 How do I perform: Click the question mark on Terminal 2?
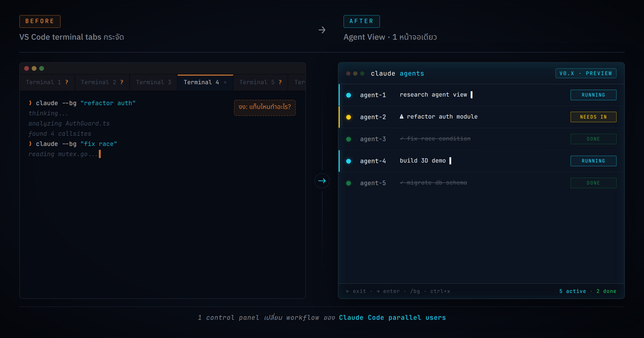122,82
